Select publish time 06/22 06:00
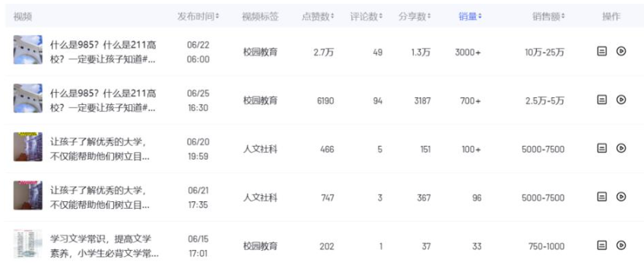Image resolution: width=644 pixels, height=275 pixels. (x=198, y=52)
